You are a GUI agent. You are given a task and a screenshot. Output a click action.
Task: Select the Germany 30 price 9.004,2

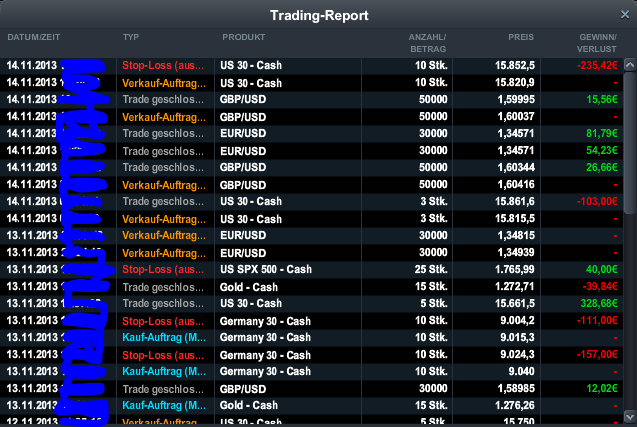point(517,321)
